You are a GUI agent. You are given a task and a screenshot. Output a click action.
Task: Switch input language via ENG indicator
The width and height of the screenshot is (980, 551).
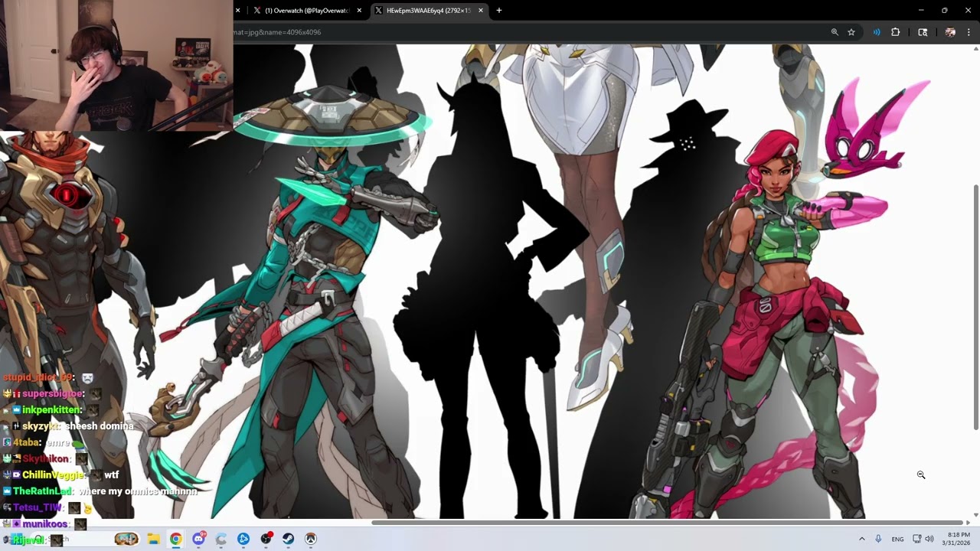(897, 539)
